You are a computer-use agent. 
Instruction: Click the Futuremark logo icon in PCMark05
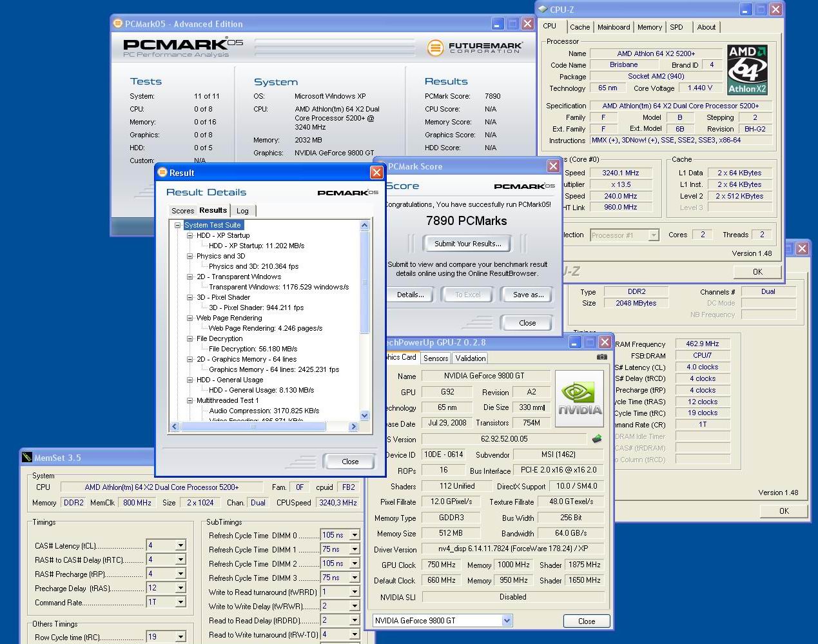pyautogui.click(x=435, y=48)
